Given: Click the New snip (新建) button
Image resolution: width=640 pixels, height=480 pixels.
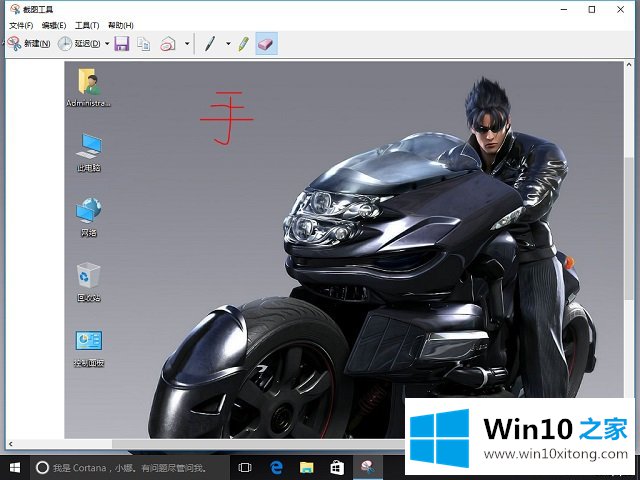Looking at the screenshot, I should click(29, 44).
